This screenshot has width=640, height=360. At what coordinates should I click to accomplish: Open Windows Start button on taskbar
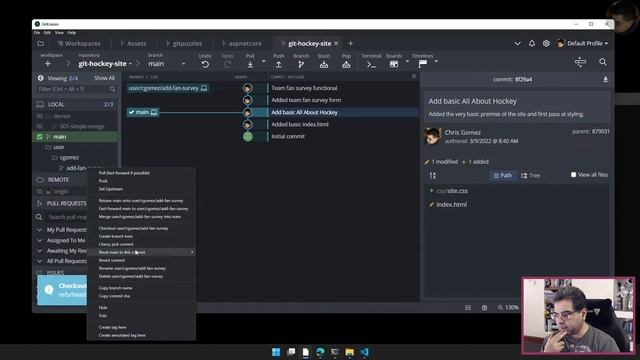[276, 352]
